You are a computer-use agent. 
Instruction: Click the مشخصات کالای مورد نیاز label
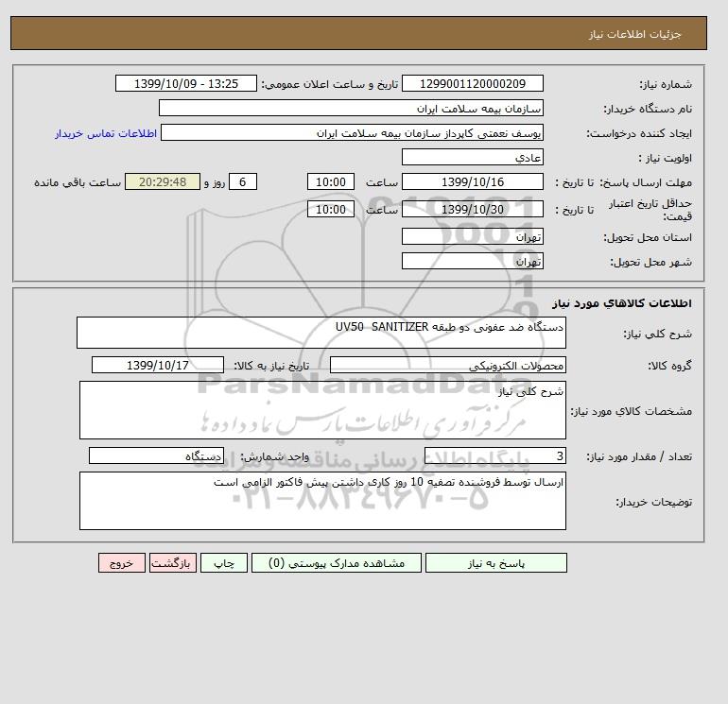pos(631,411)
